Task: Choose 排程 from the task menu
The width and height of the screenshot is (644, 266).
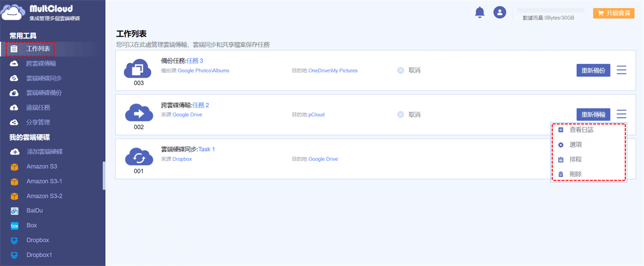Action: (576, 159)
